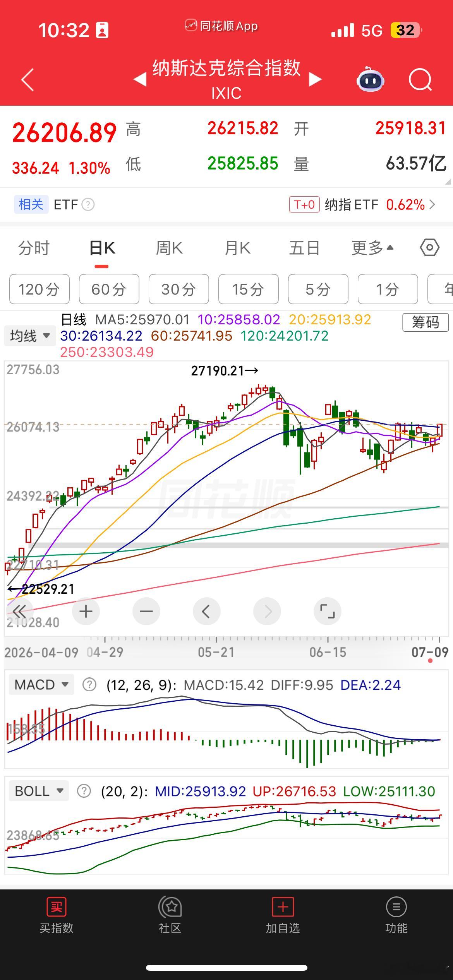Select the 周K tab

pyautogui.click(x=169, y=248)
